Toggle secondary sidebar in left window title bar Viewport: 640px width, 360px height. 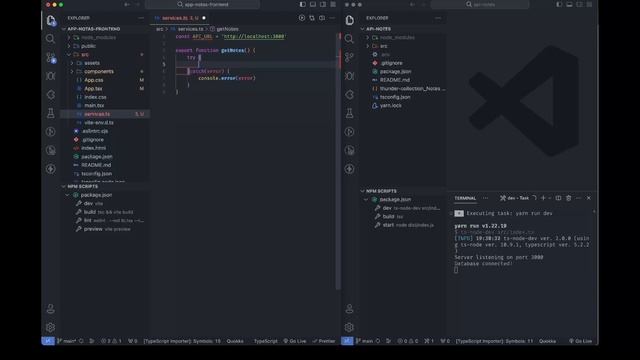click(x=323, y=4)
